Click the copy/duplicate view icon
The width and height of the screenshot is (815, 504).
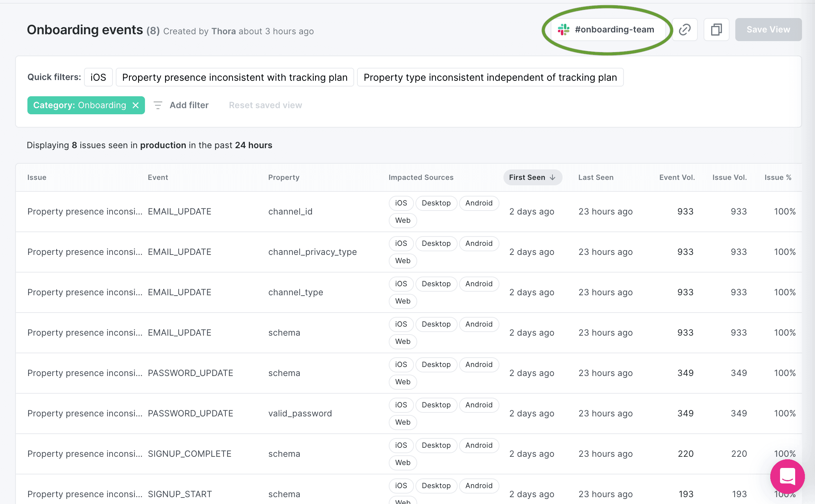point(715,29)
